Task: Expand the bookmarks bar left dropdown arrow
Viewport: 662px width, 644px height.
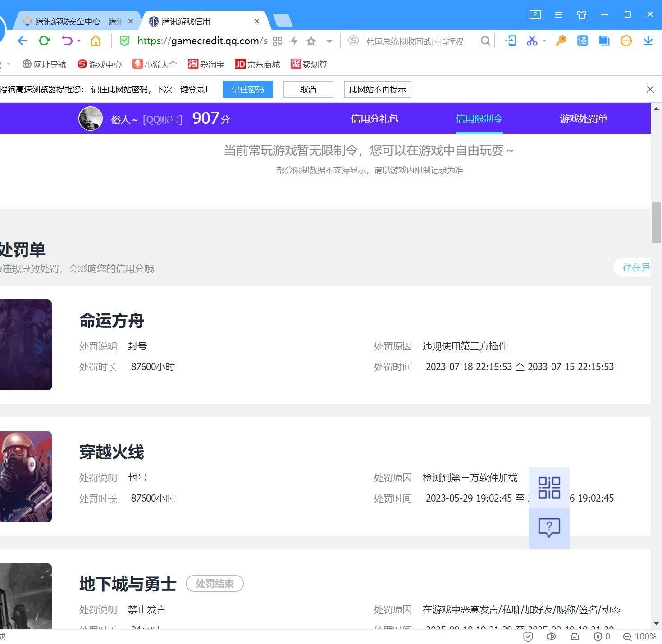Action: 8,64
